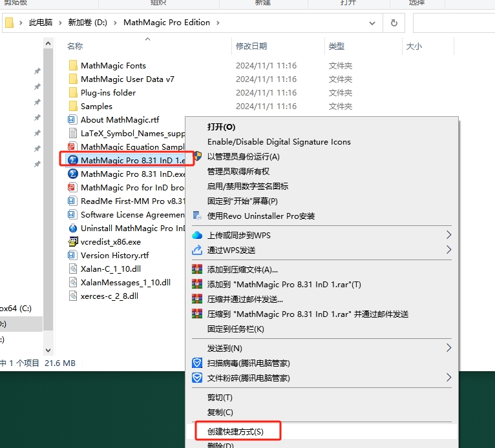Select the (C:) drive in navigation pane
The height and width of the screenshot is (448, 495).
[x=16, y=308]
